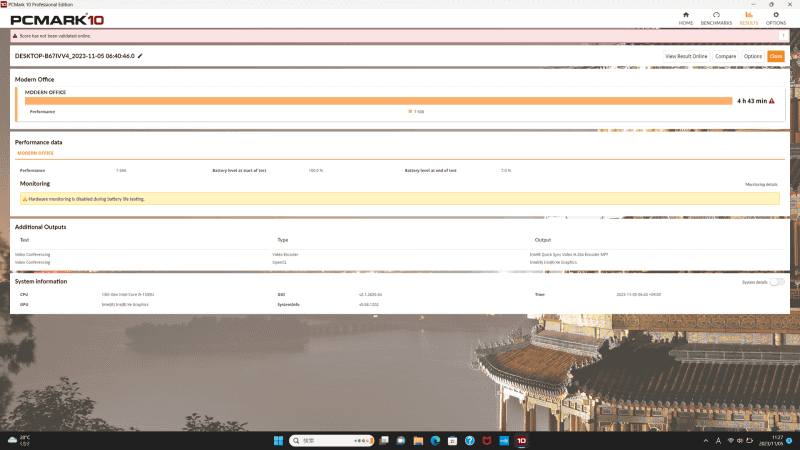
Task: Click the hardware monitoring warning icon
Action: [x=24, y=199]
